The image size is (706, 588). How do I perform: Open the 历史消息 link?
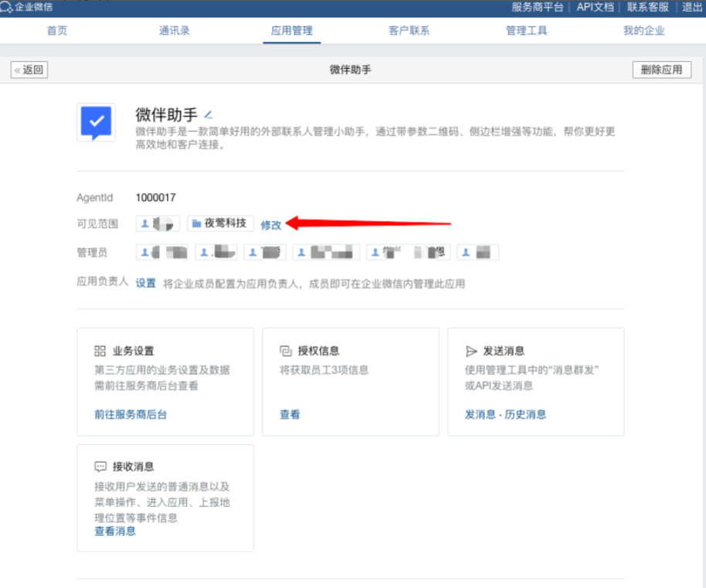coord(525,414)
